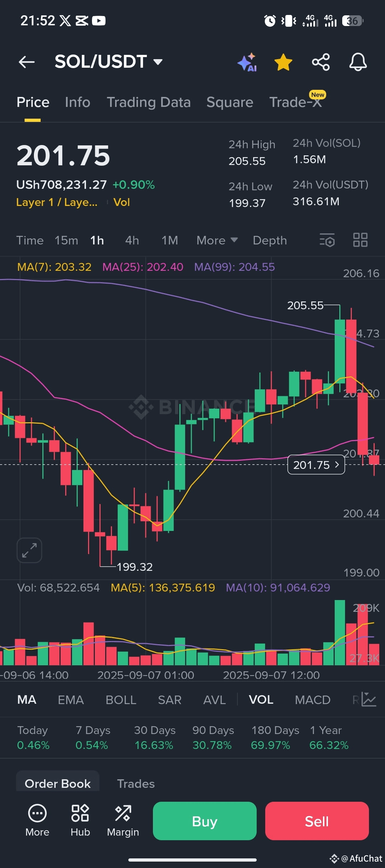The height and width of the screenshot is (868, 385).
Task: Switch to the Trades tab
Action: [x=136, y=784]
